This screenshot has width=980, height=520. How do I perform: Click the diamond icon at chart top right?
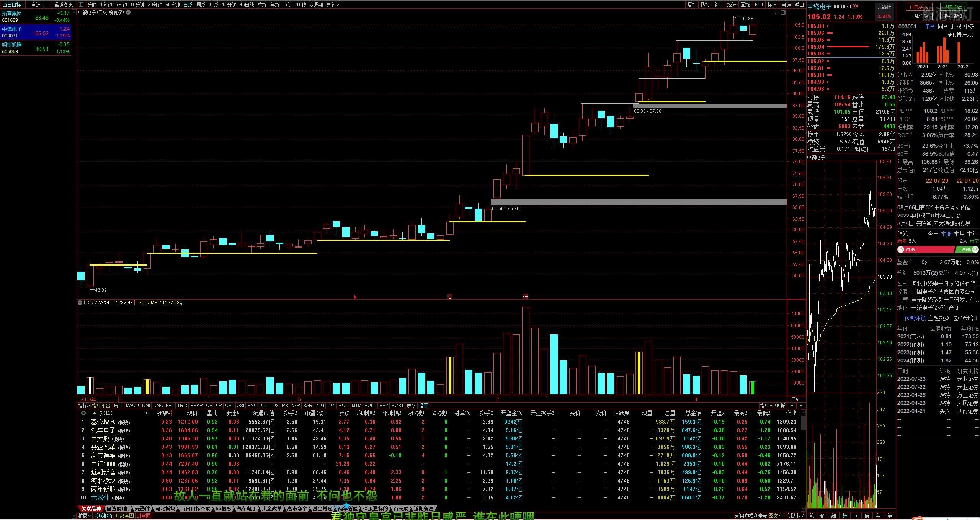click(x=776, y=13)
